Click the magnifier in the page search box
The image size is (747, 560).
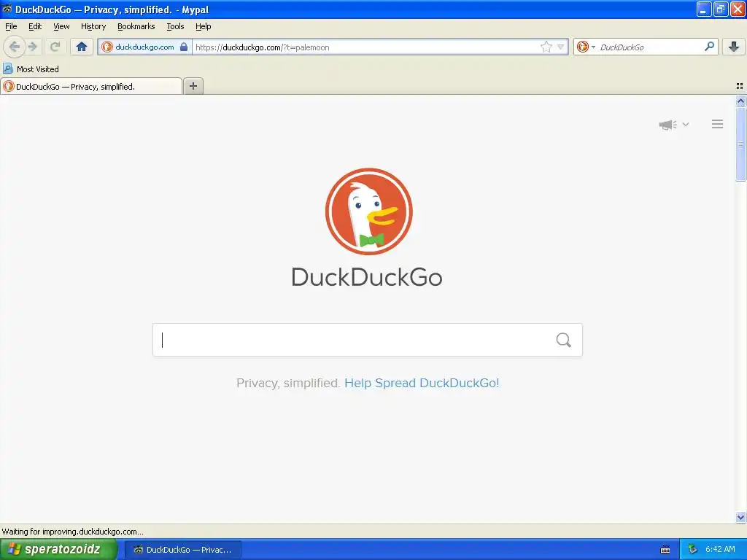[563, 340]
